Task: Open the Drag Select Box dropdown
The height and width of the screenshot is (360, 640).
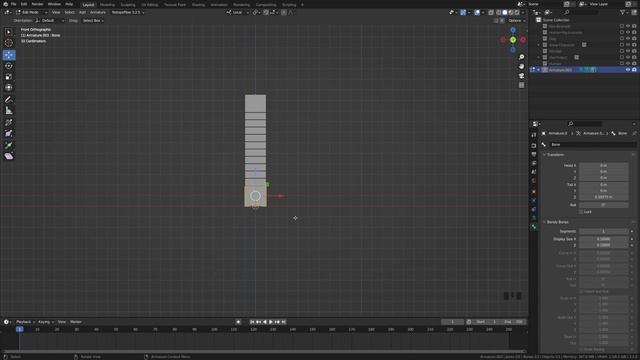Action: point(93,20)
